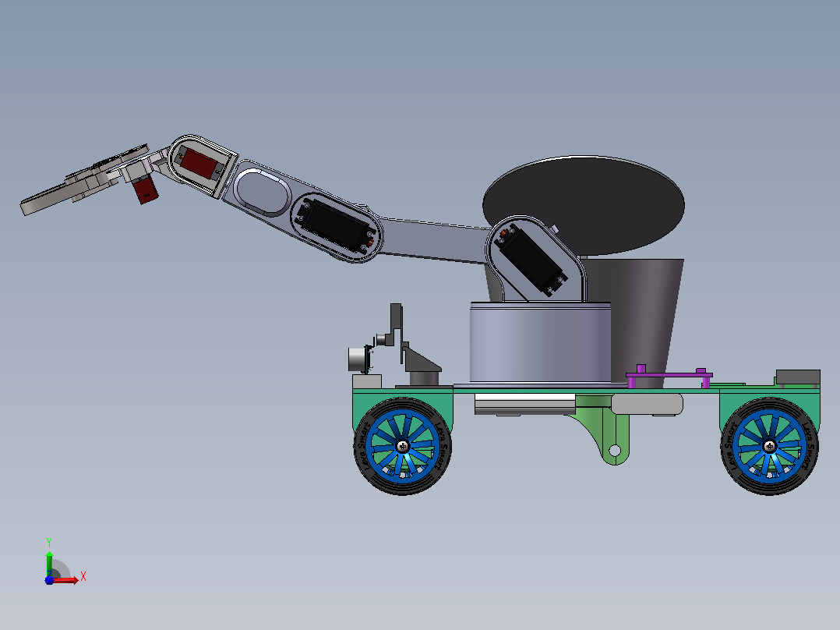
Task: Click the center screw of the front wheel
Action: click(x=402, y=446)
